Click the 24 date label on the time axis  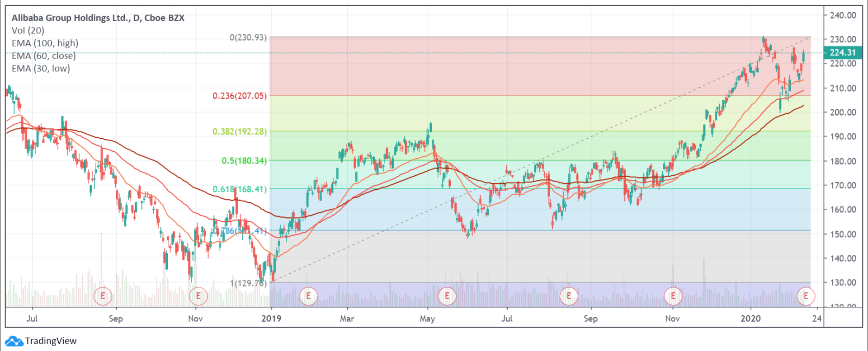(x=816, y=318)
